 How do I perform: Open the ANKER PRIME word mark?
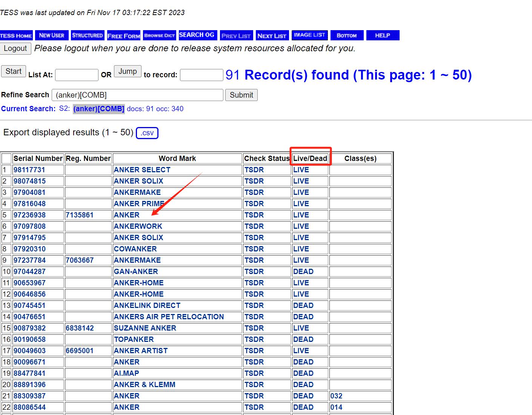[139, 204]
